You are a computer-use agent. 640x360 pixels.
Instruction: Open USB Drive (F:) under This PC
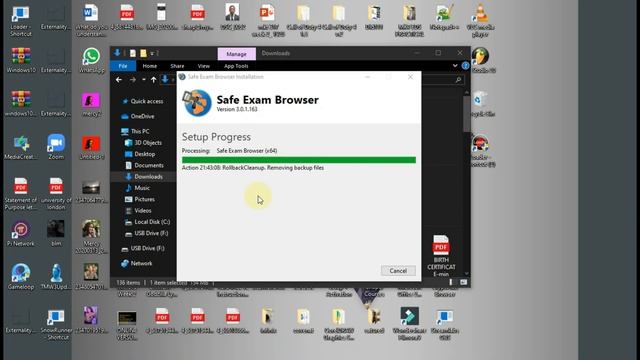pyautogui.click(x=146, y=233)
